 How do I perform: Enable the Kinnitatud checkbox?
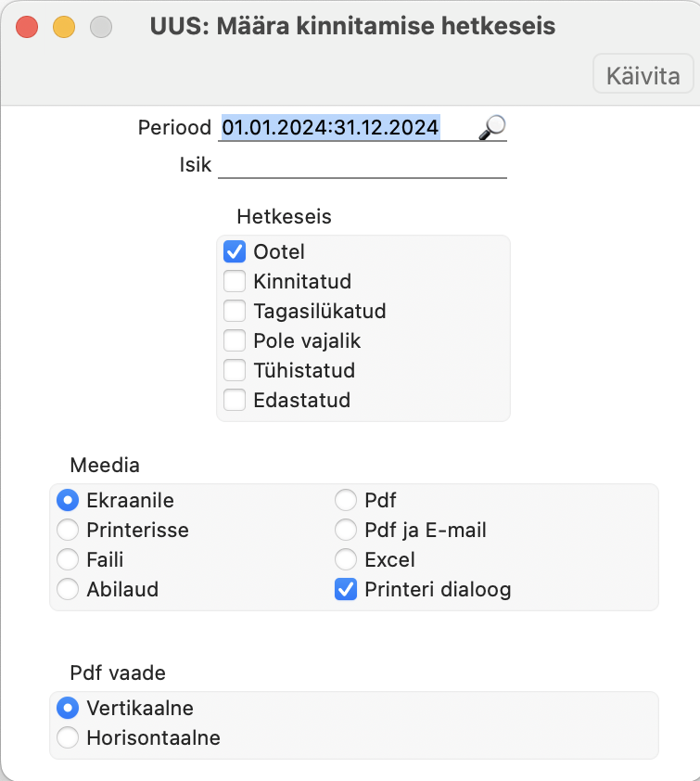coord(235,281)
